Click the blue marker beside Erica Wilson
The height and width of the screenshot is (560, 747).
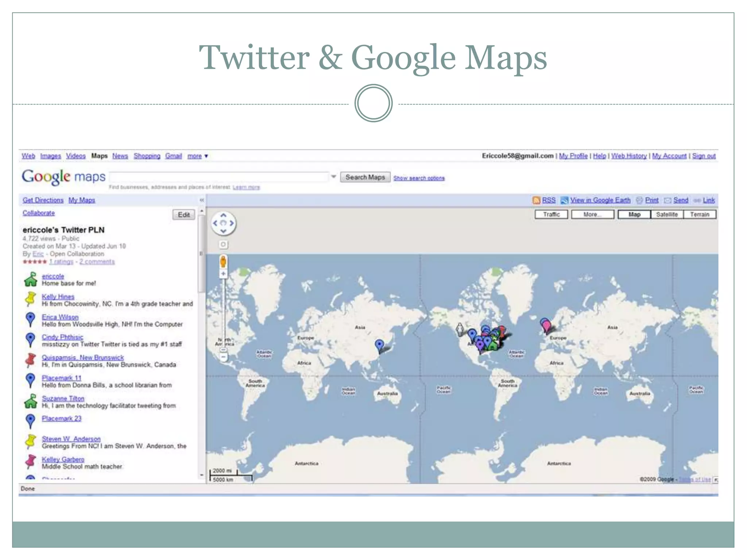(x=31, y=320)
